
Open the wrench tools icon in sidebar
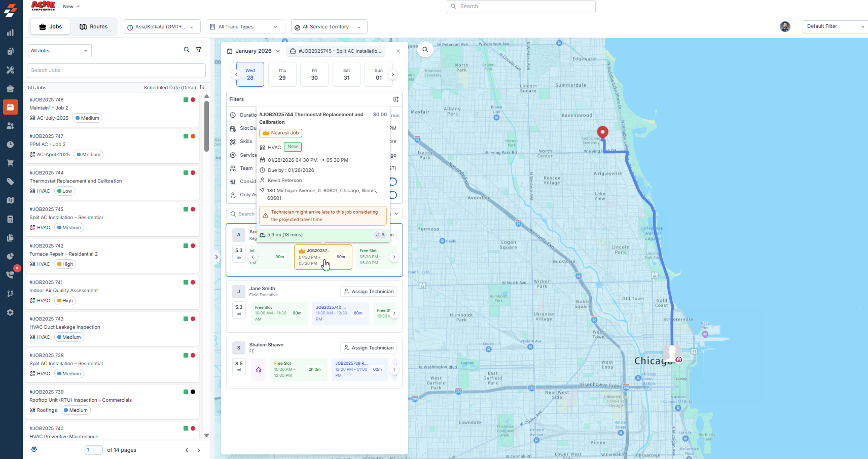point(10,70)
